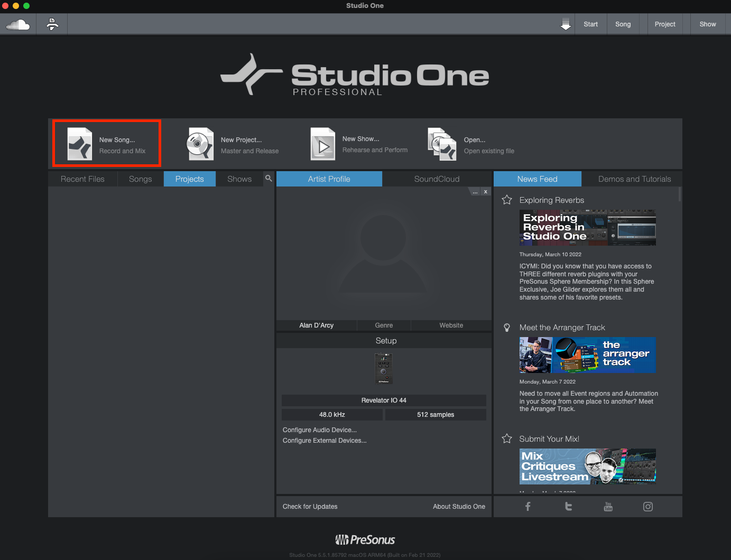The image size is (731, 560).
Task: Click star icon beside Exploring Reverbs
Action: tap(507, 200)
